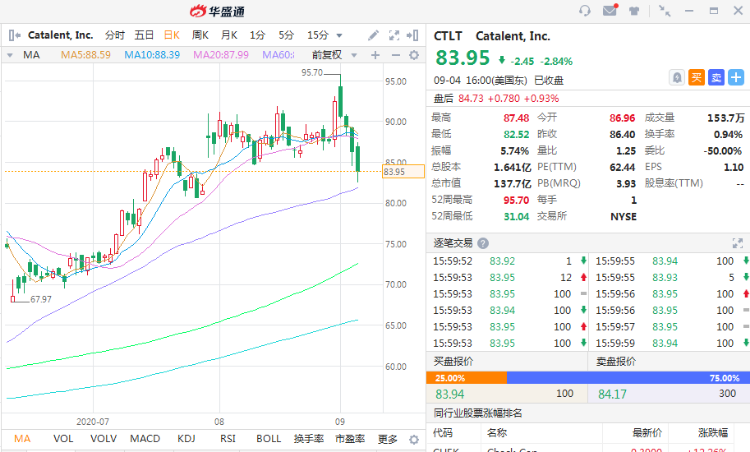Select the VOL indicator tab
Screen dimensions: 750x452
63,439
